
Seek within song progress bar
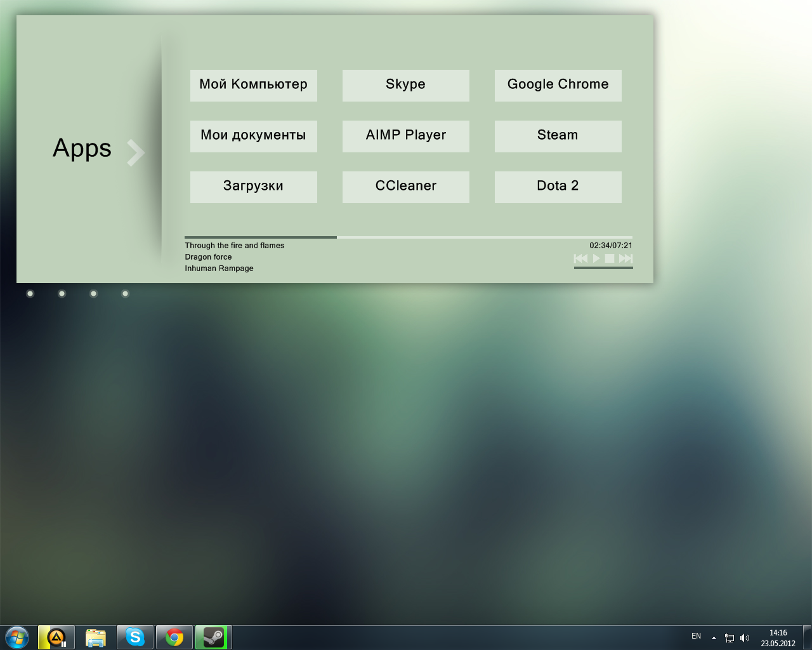[409, 237]
